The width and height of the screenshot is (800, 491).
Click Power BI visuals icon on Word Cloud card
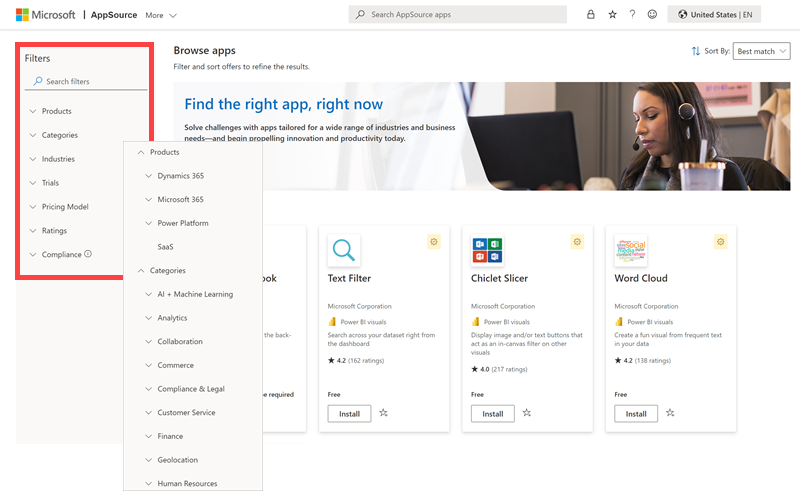(x=619, y=322)
